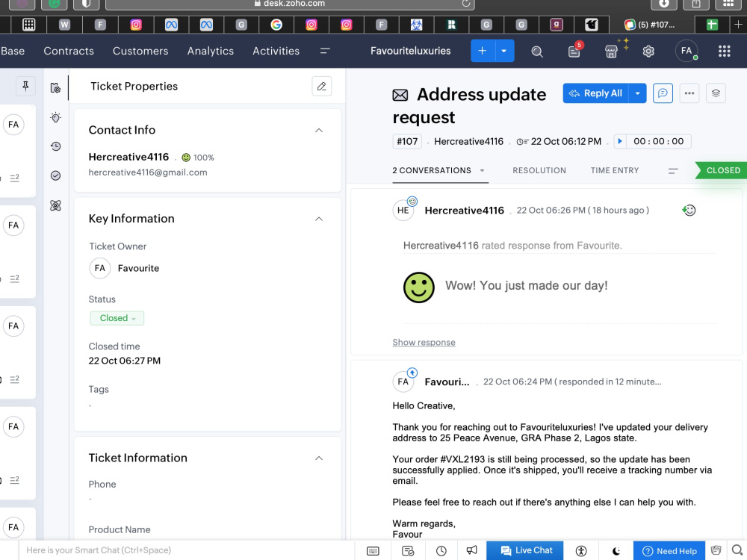
Task: Open the Marketplace store icon
Action: pos(611,52)
